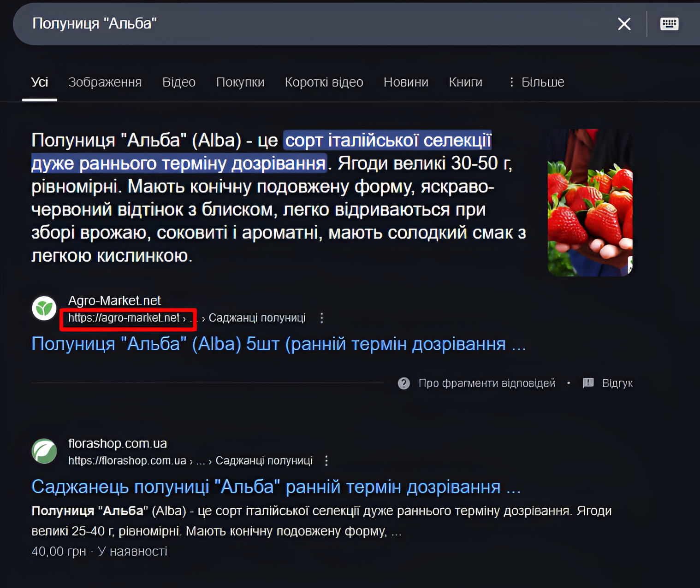
Task: Switch to the Відео tab
Action: [179, 82]
